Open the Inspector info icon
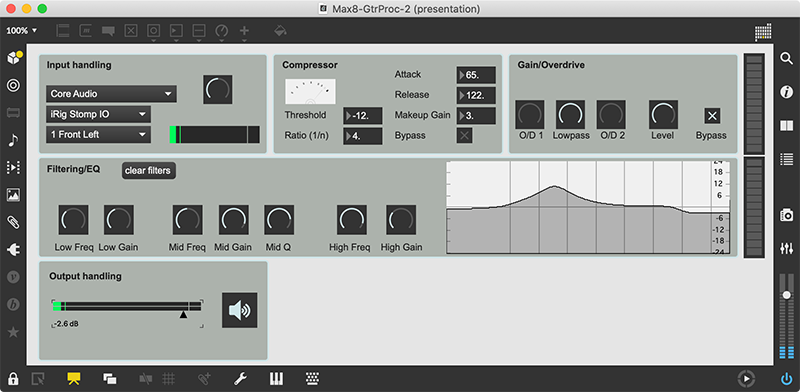This screenshot has width=800, height=392. click(x=786, y=92)
